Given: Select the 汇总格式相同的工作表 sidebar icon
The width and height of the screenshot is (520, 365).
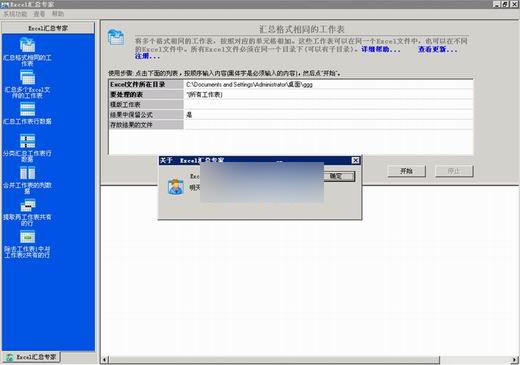Looking at the screenshot, I should point(27,45).
